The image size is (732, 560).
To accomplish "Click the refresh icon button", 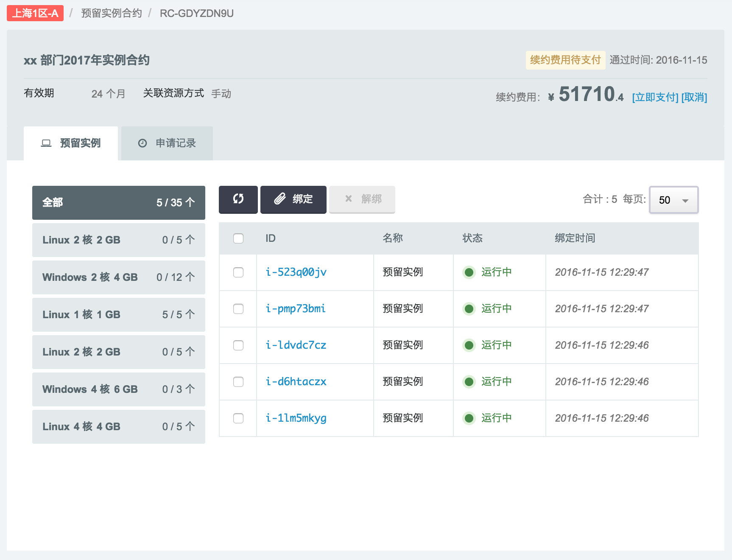I will click(238, 199).
